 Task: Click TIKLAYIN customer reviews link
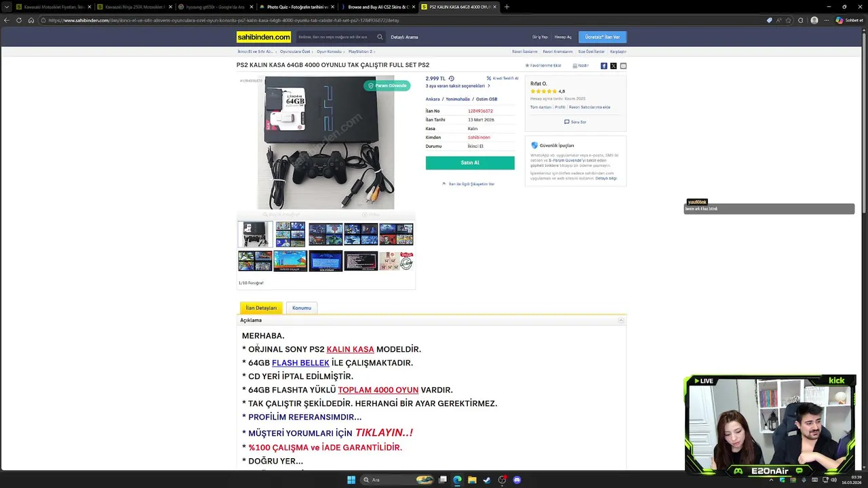click(384, 432)
